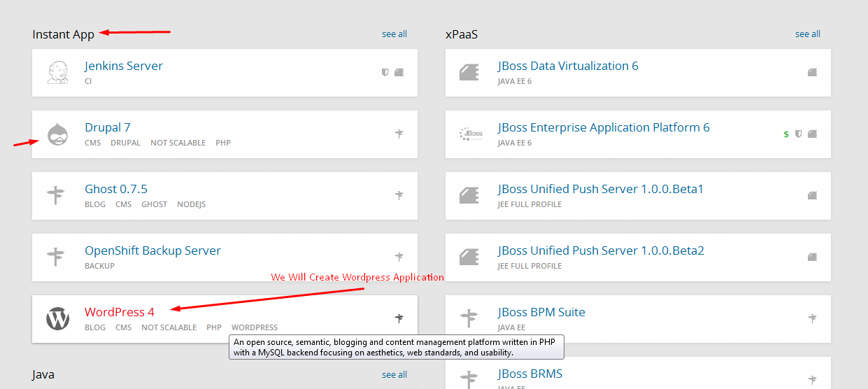Click the small cartridge icon right of JBoss Data Virtualization
The width and height of the screenshot is (868, 389).
tap(812, 72)
